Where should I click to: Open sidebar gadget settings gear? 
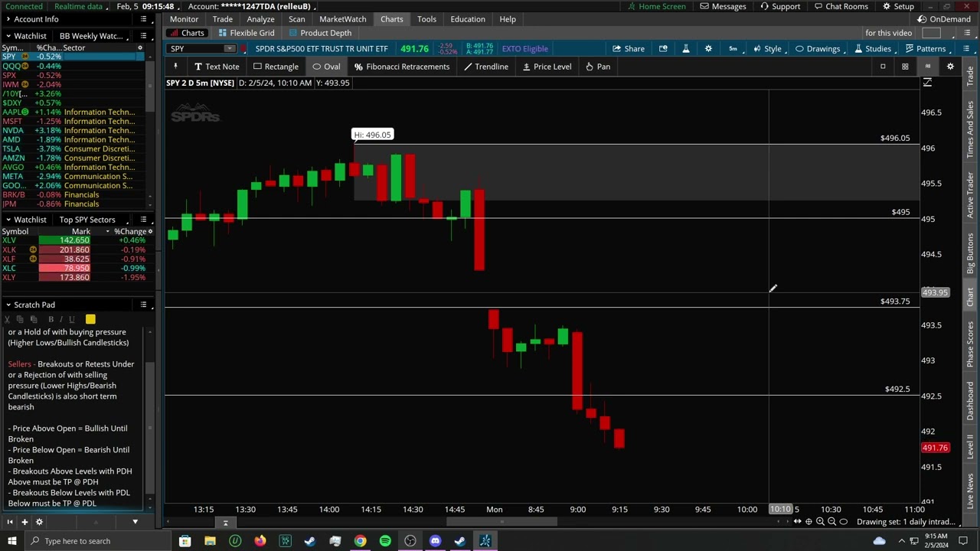[x=39, y=522]
